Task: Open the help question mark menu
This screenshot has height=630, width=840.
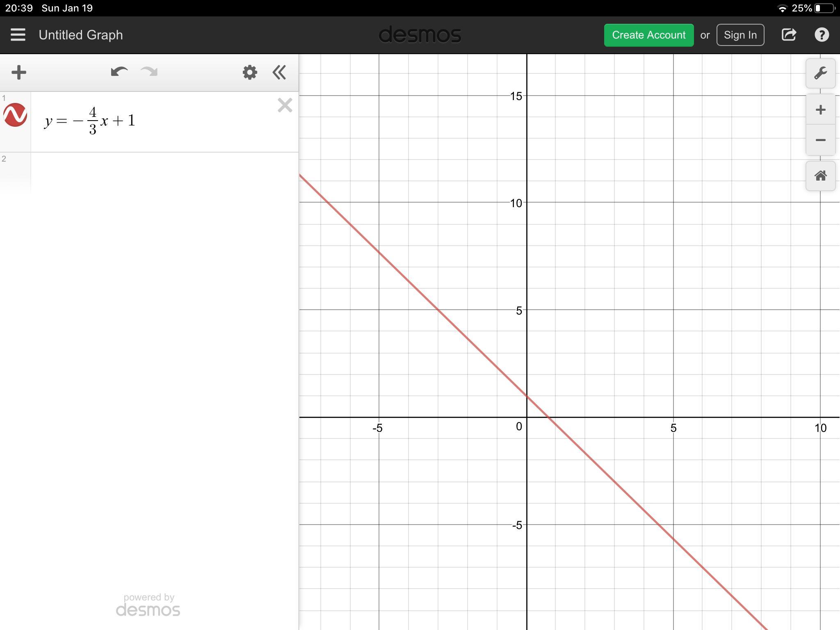Action: (822, 35)
